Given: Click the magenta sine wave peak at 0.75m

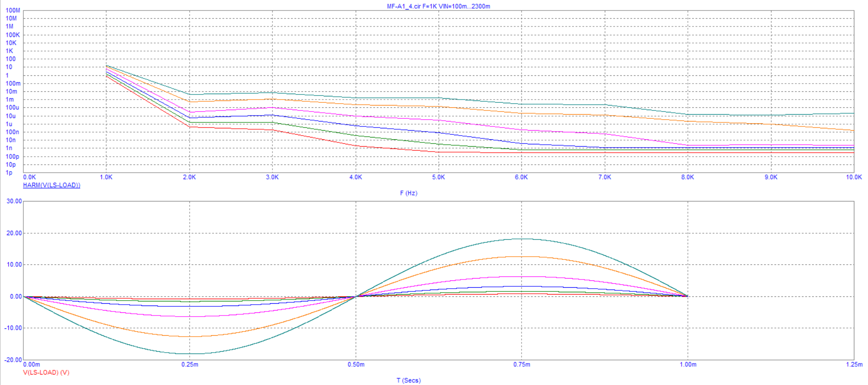Looking at the screenshot, I should [x=522, y=277].
